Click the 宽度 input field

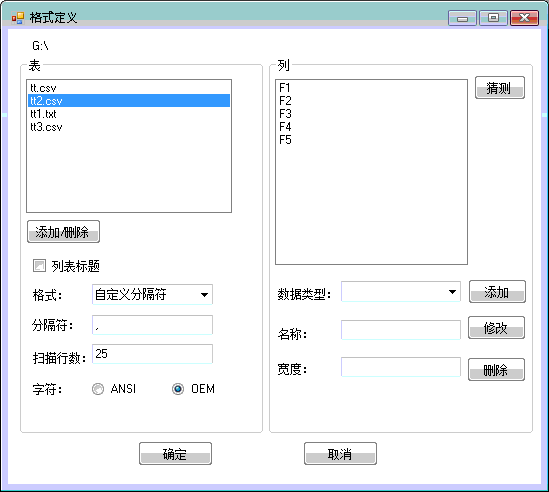pos(401,367)
